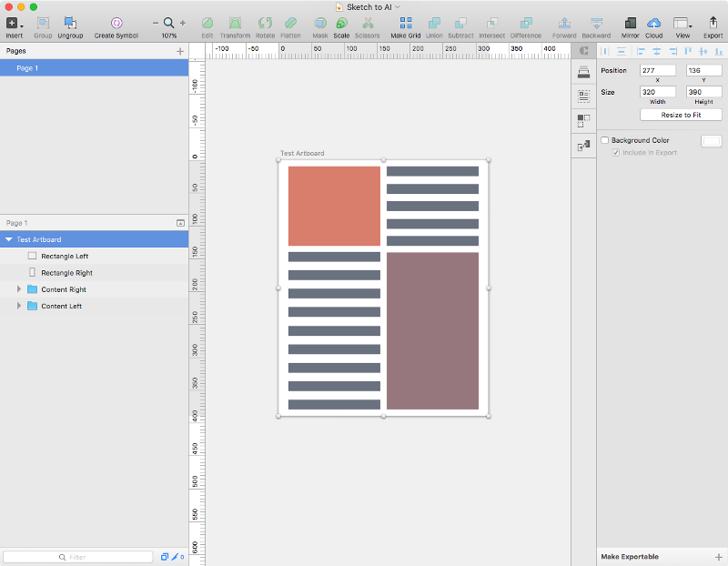Click the Make Grid icon

coord(406,24)
